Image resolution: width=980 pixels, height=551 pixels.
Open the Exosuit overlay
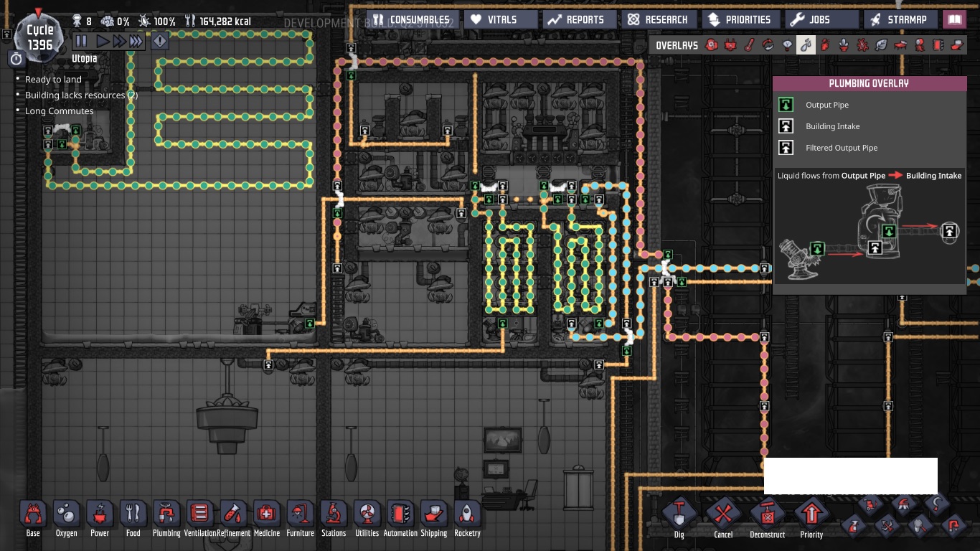[920, 45]
